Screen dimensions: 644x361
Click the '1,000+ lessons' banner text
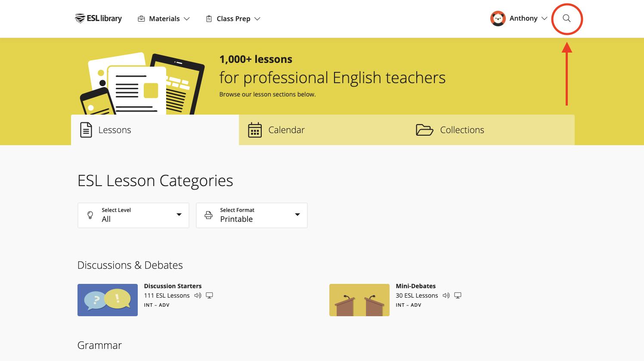point(256,59)
